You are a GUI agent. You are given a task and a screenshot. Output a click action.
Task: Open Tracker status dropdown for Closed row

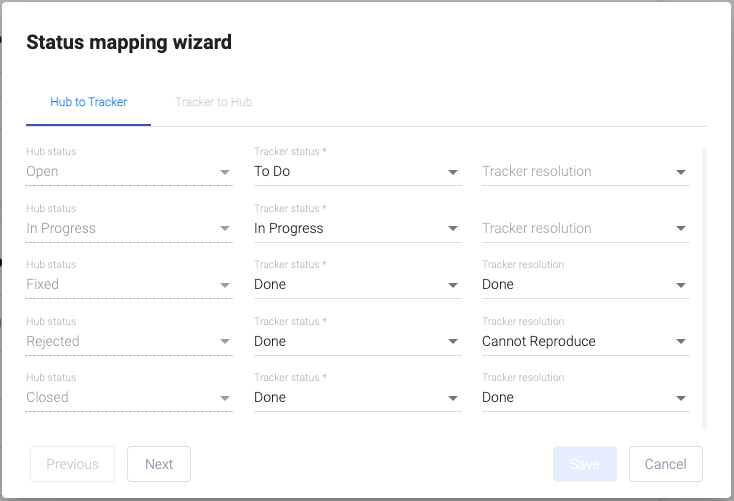356,398
